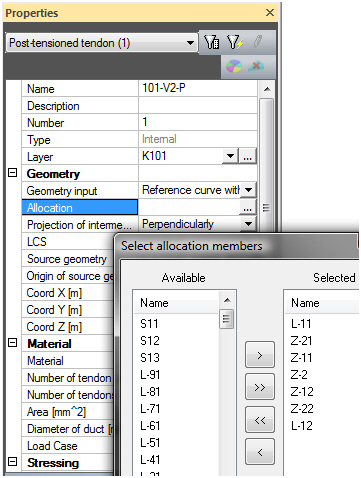
Task: Move selected member right with > button
Action: coord(260,355)
